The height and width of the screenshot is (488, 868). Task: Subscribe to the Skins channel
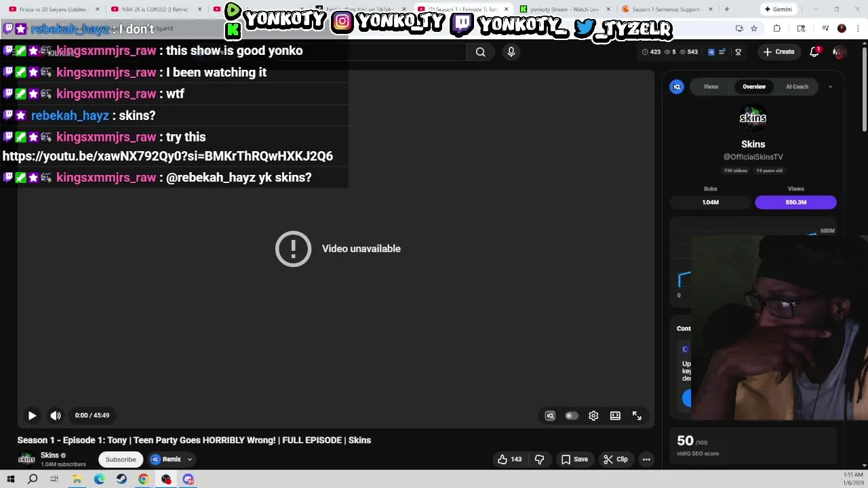click(x=121, y=460)
